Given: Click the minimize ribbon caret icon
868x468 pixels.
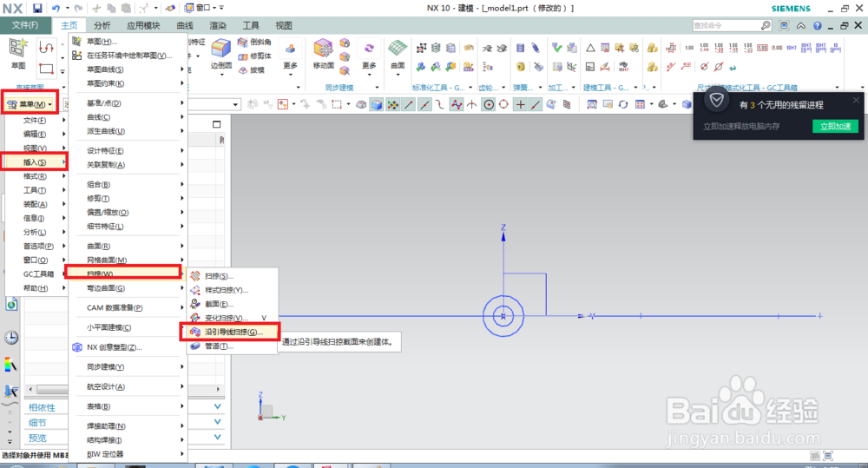Looking at the screenshot, I should coord(801,25).
